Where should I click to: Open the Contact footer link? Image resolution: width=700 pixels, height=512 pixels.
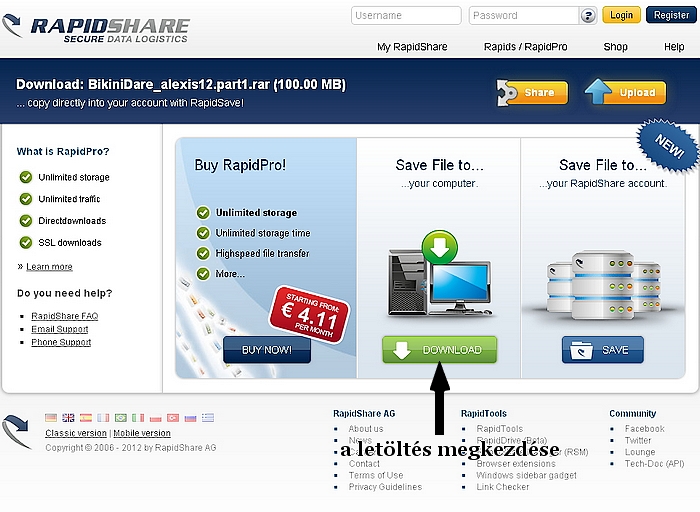(364, 464)
